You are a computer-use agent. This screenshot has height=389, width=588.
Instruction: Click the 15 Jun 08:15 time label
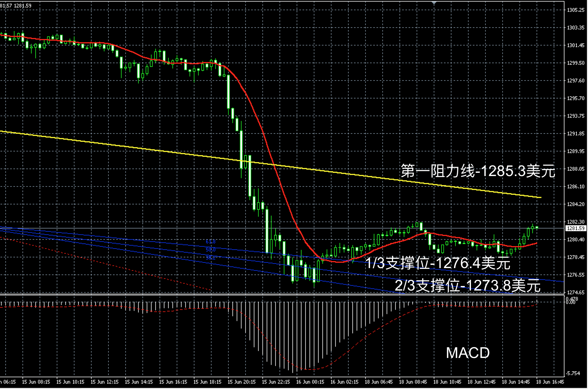click(36, 382)
